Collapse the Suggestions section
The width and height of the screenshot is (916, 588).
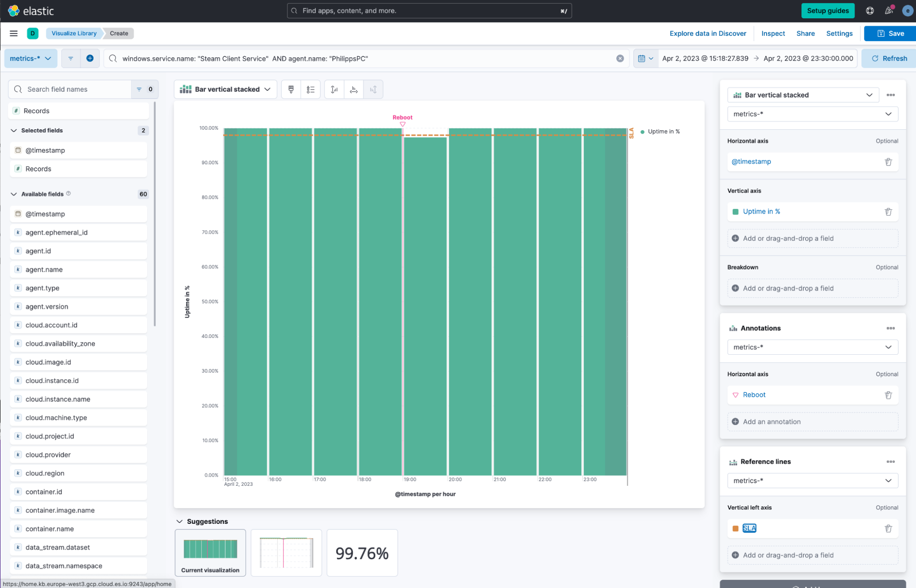(x=180, y=522)
